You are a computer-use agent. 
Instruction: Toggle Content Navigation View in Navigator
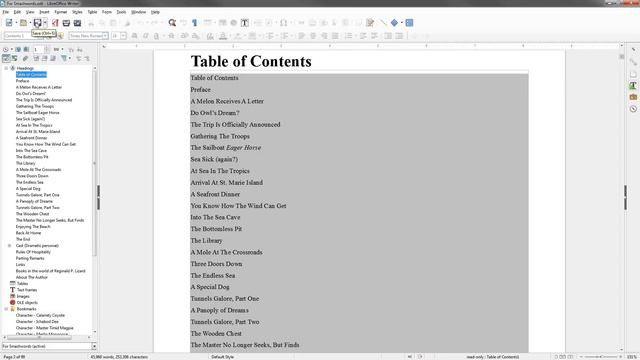pos(6,59)
